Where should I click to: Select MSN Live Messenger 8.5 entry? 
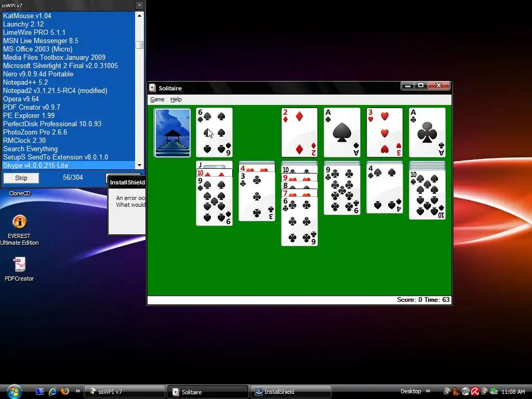click(69, 41)
